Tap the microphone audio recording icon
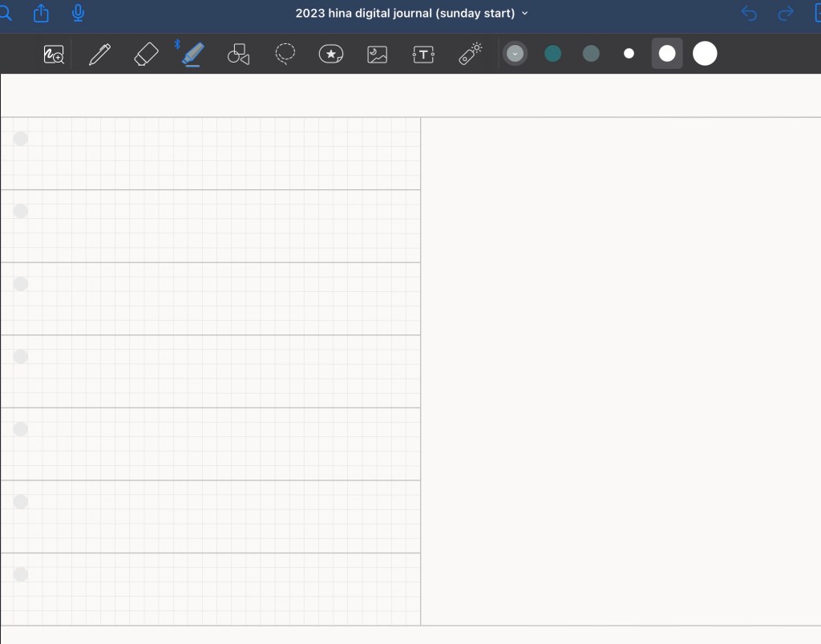Screen dimensions: 821x644 pos(78,14)
